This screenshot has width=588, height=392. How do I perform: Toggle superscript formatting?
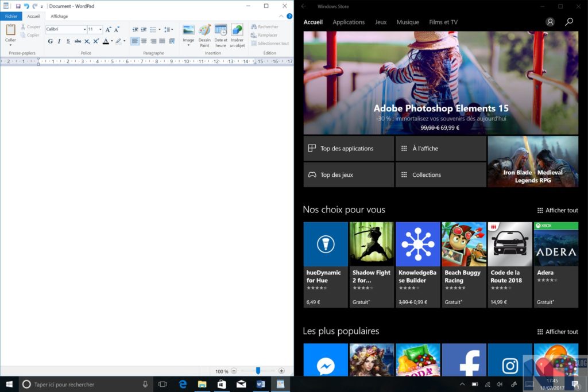pyautogui.click(x=96, y=41)
